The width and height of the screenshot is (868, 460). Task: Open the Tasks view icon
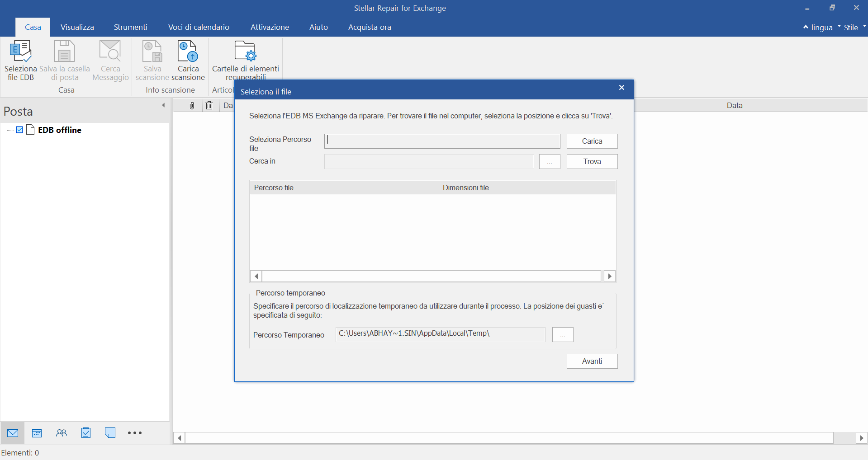point(86,433)
